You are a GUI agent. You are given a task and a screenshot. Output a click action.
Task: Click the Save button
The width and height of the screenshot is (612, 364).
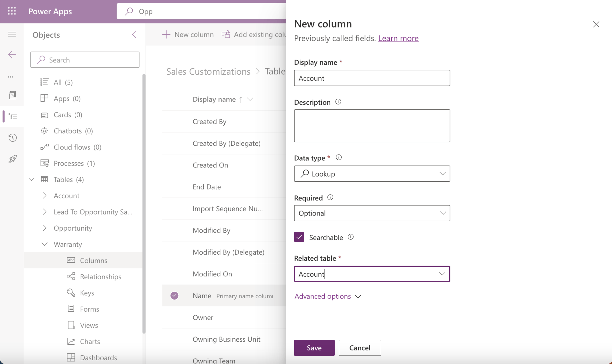pyautogui.click(x=314, y=348)
